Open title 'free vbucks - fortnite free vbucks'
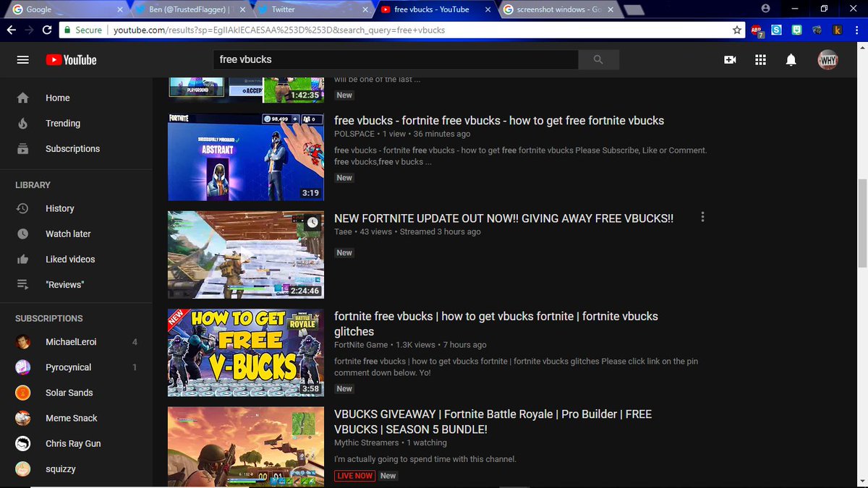Viewport: 868px width, 488px height. click(x=499, y=121)
